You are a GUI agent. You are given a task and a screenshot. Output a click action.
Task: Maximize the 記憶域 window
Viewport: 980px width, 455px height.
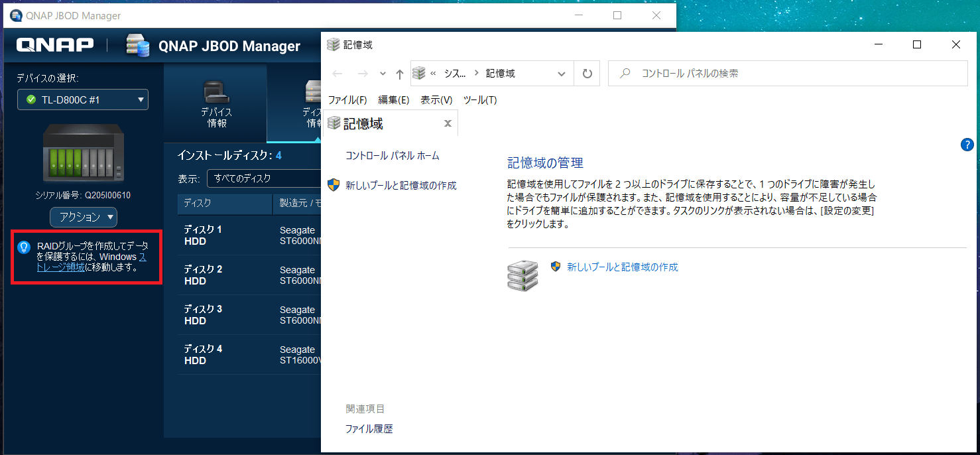pos(917,44)
